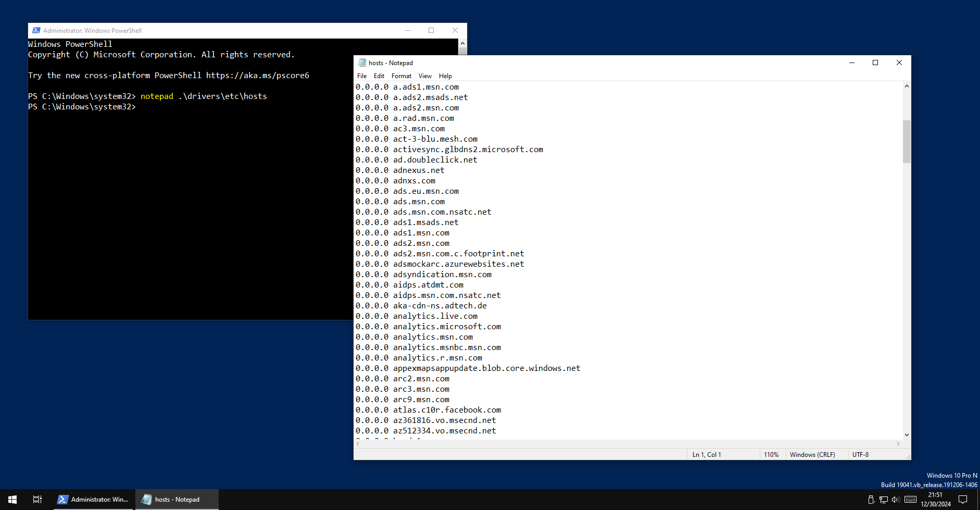This screenshot has height=510, width=980.
Task: Click UTF-8 encoding status bar entry
Action: click(x=860, y=455)
